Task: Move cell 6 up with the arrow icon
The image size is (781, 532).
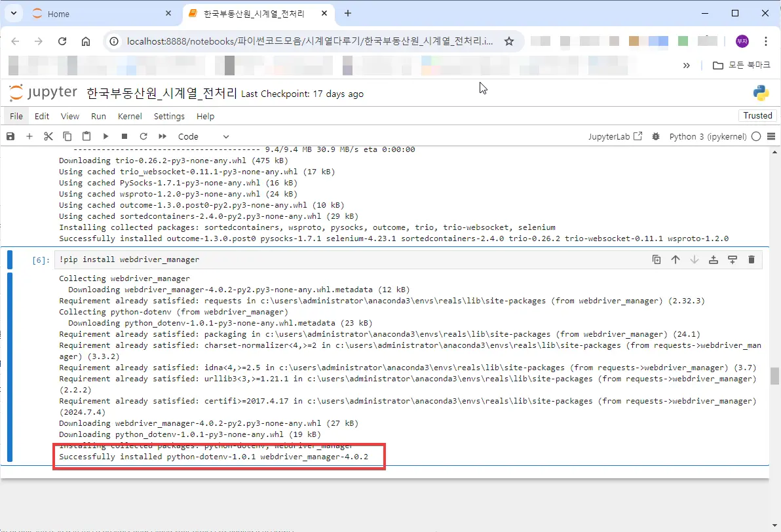Action: click(676, 259)
